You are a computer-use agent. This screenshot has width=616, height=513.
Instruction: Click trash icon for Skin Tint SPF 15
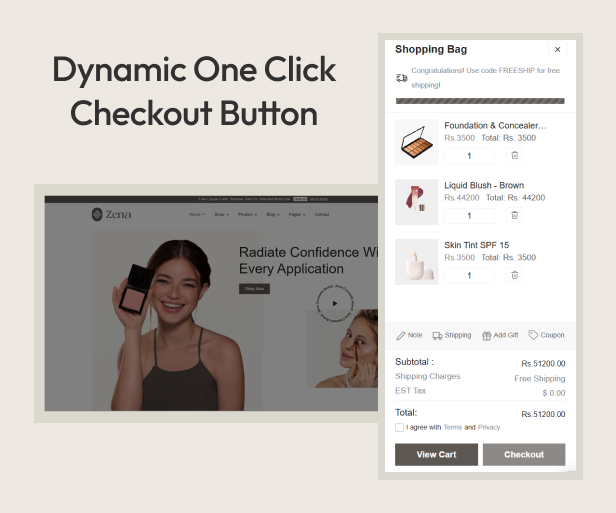pyautogui.click(x=515, y=275)
